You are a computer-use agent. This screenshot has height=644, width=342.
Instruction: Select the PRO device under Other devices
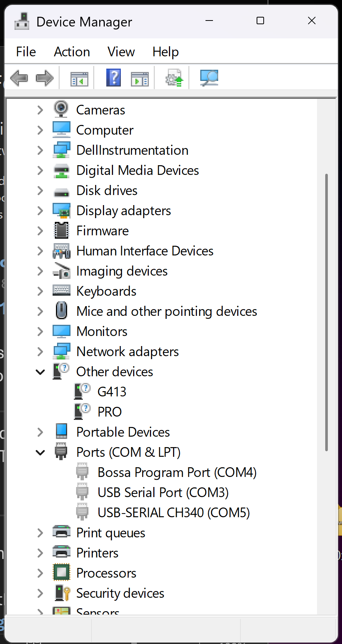pos(109,412)
